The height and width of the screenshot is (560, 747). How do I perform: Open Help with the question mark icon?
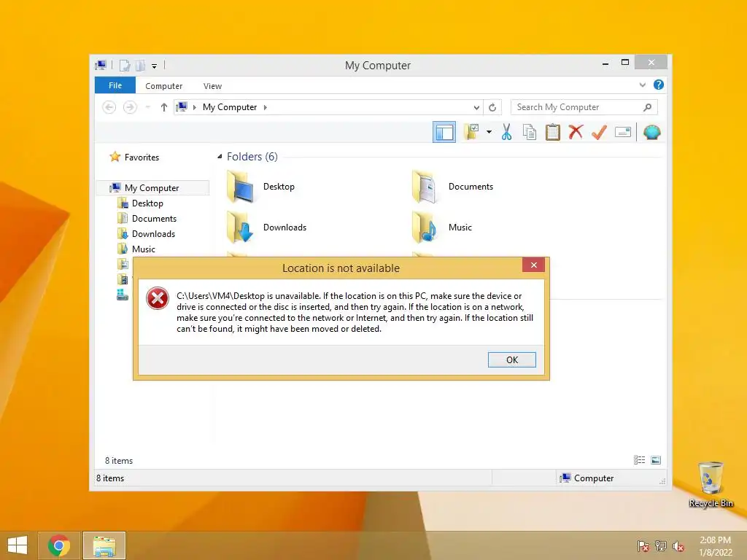pyautogui.click(x=659, y=85)
